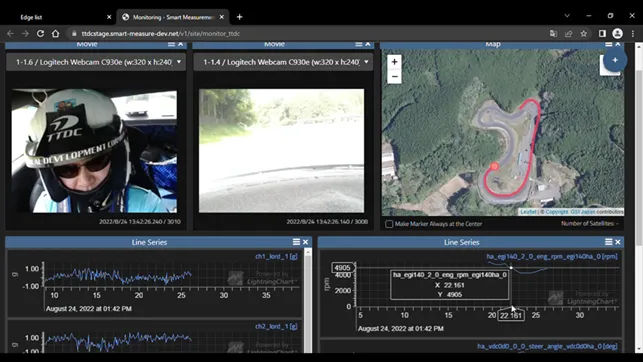Enable Make Marker Always at the Center
643x362 pixels.
[x=389, y=224]
